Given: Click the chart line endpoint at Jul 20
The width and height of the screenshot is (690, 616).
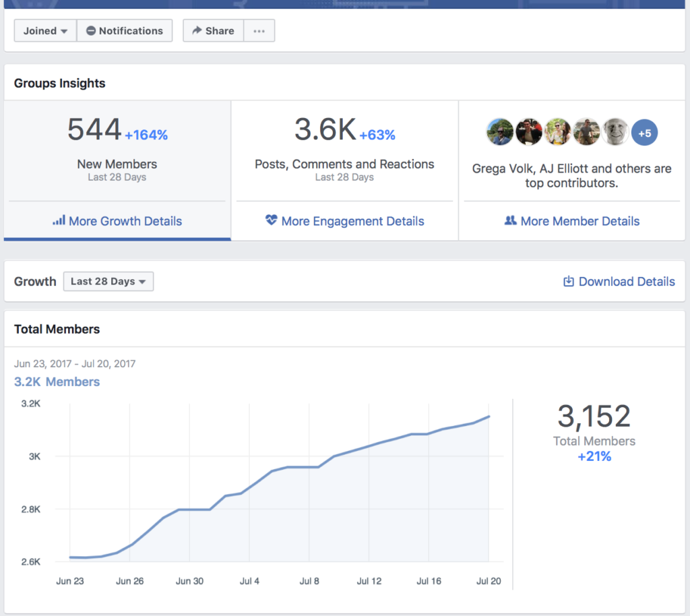Looking at the screenshot, I should [x=489, y=417].
